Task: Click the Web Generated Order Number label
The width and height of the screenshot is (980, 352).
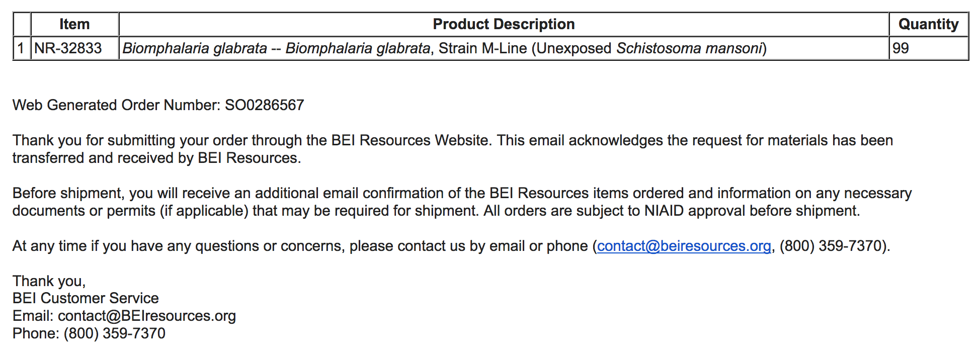Action: (x=116, y=105)
